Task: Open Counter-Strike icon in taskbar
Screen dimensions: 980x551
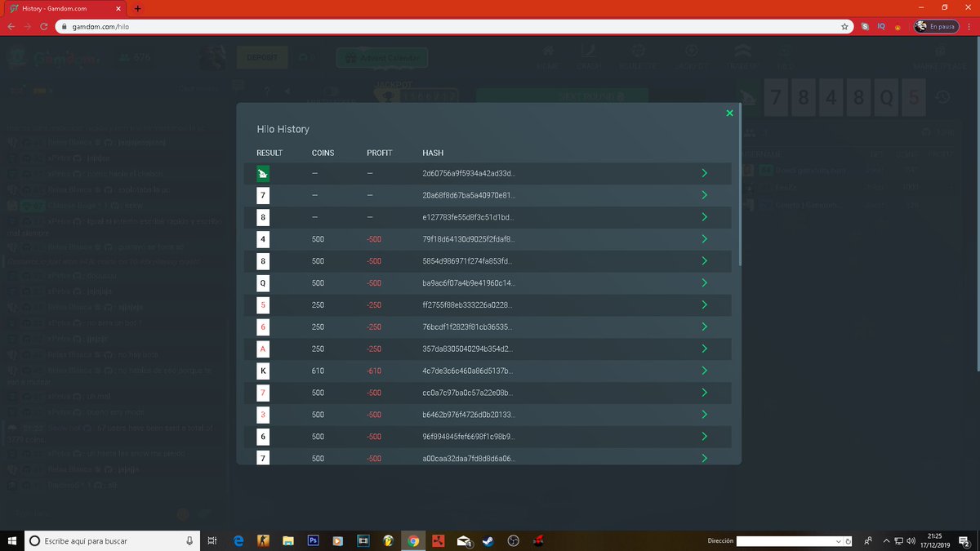Action: (x=263, y=540)
